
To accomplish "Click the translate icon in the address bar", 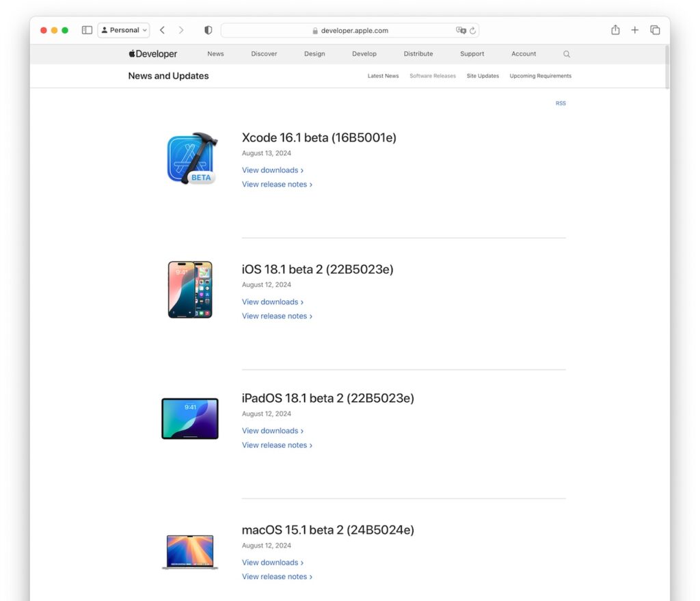I will [x=460, y=30].
